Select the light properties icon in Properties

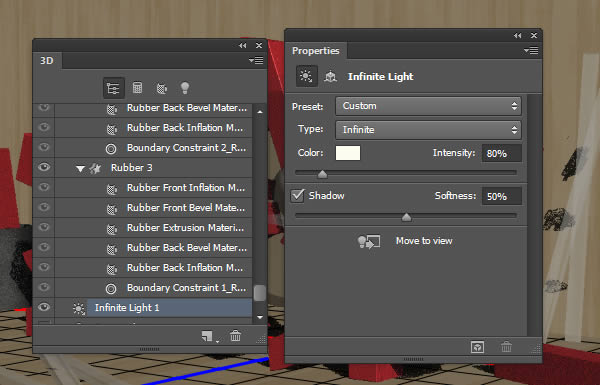[306, 76]
